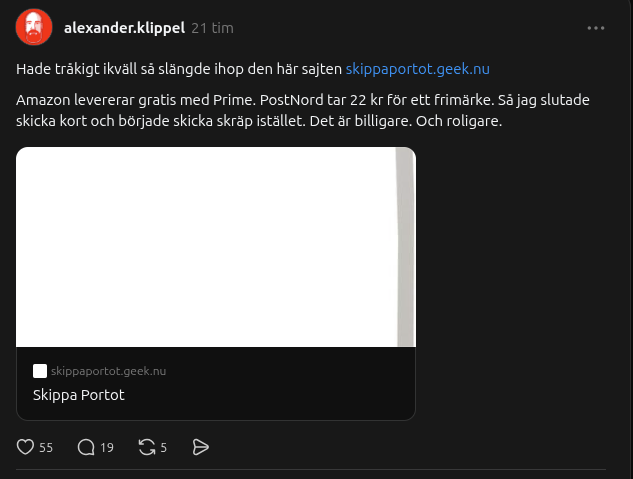The width and height of the screenshot is (633, 479).
Task: View the 19 replies count
Action: 107,448
